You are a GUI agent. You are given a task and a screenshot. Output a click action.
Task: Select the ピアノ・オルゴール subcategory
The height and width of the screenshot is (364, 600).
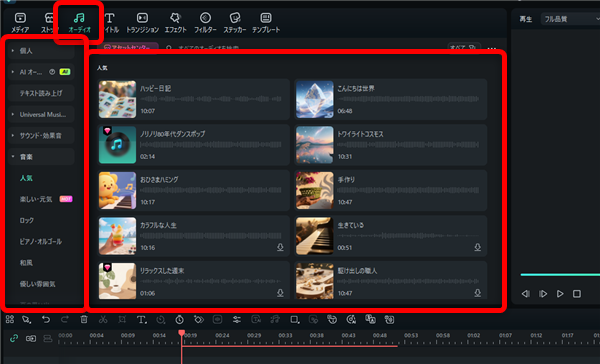(41, 242)
